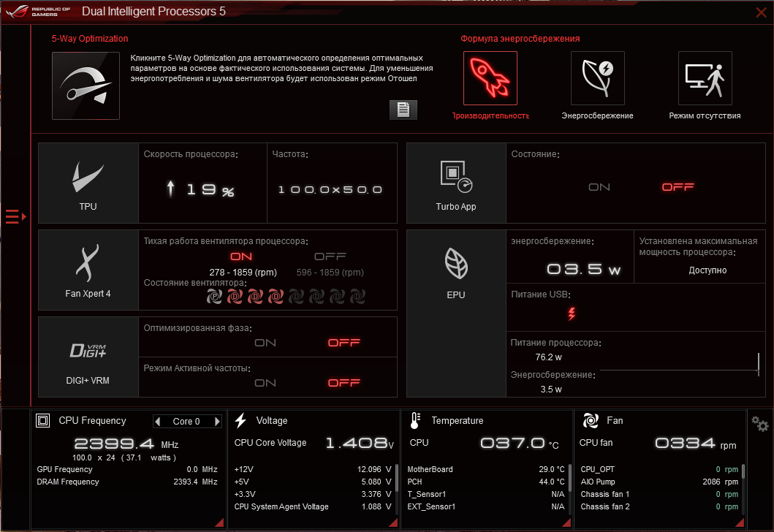Screen dimensions: 774x532
Task: Click the Fan Xpert 4 label
Action: (x=88, y=294)
